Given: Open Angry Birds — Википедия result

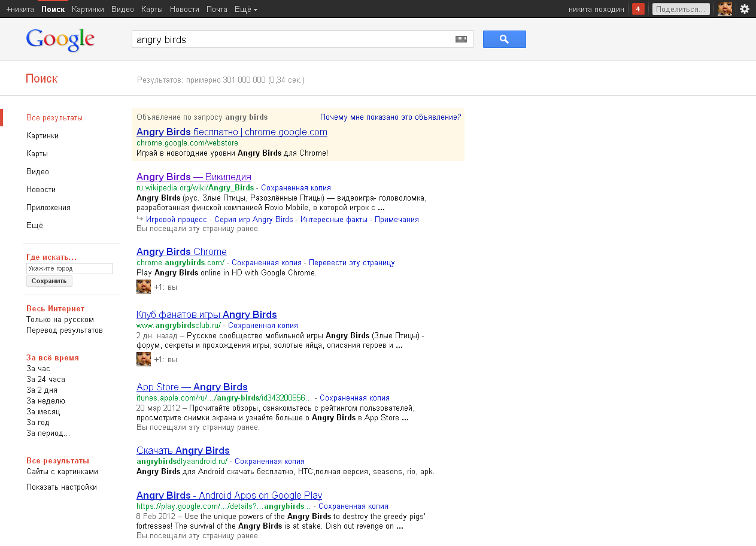Looking at the screenshot, I should coord(194,177).
